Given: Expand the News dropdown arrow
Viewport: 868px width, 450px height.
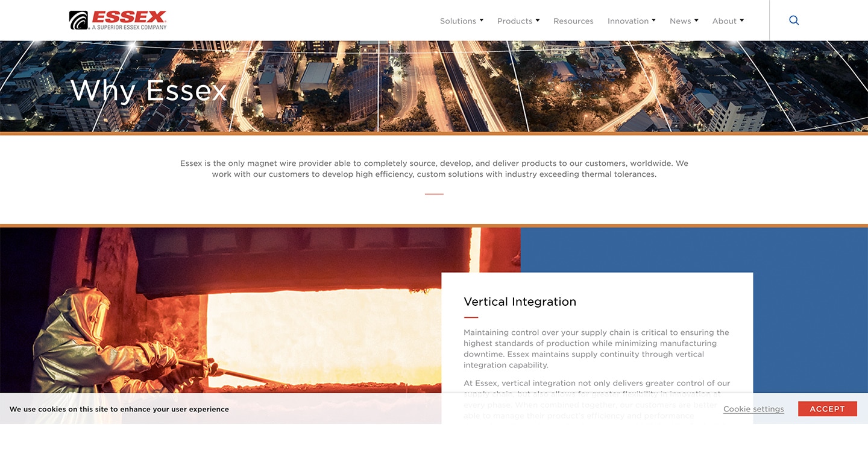Looking at the screenshot, I should [696, 21].
